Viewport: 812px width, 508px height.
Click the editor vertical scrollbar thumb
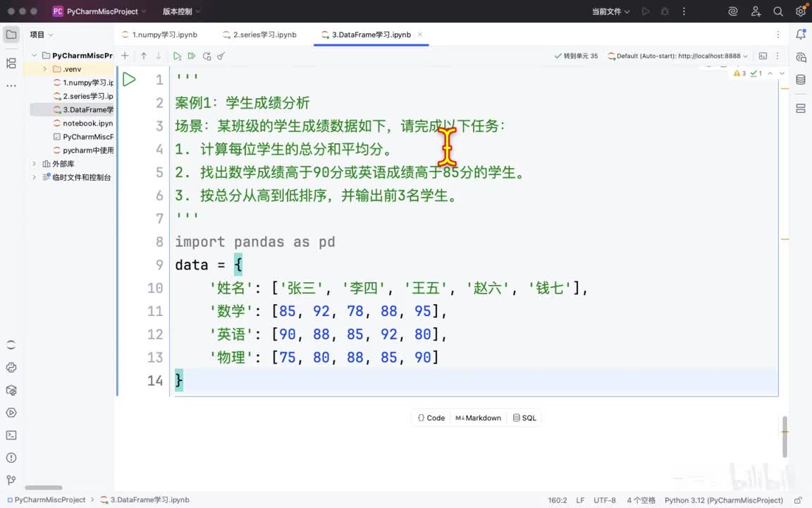[x=785, y=437]
